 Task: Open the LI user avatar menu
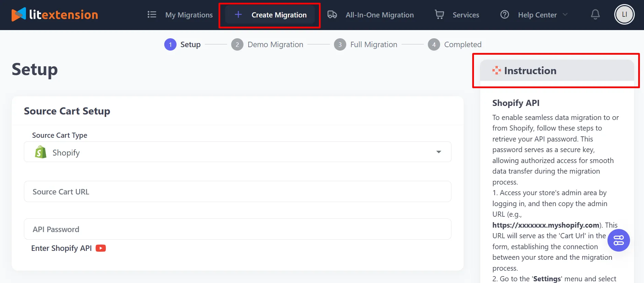click(x=624, y=14)
